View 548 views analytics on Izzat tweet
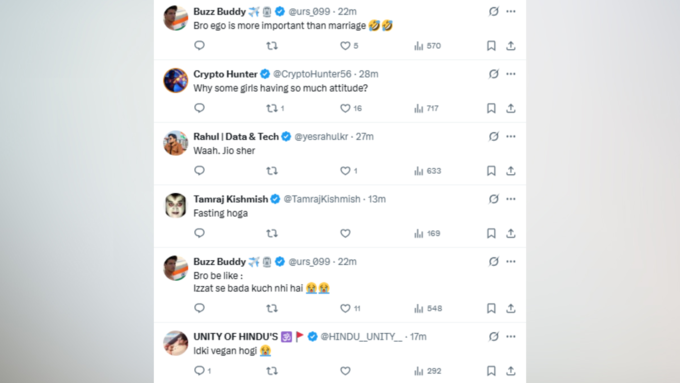 (x=428, y=308)
